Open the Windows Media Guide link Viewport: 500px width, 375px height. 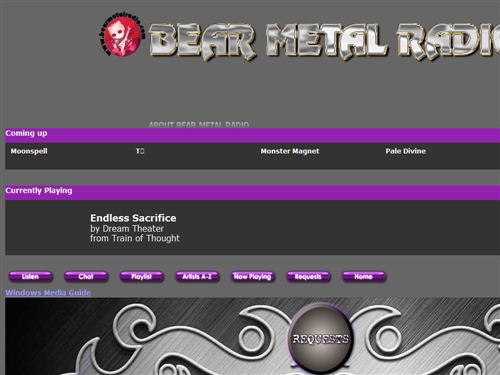[x=48, y=293]
